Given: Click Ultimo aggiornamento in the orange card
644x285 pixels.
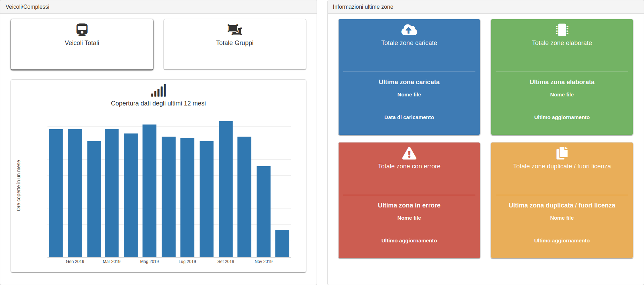Looking at the screenshot, I should (x=562, y=241).
